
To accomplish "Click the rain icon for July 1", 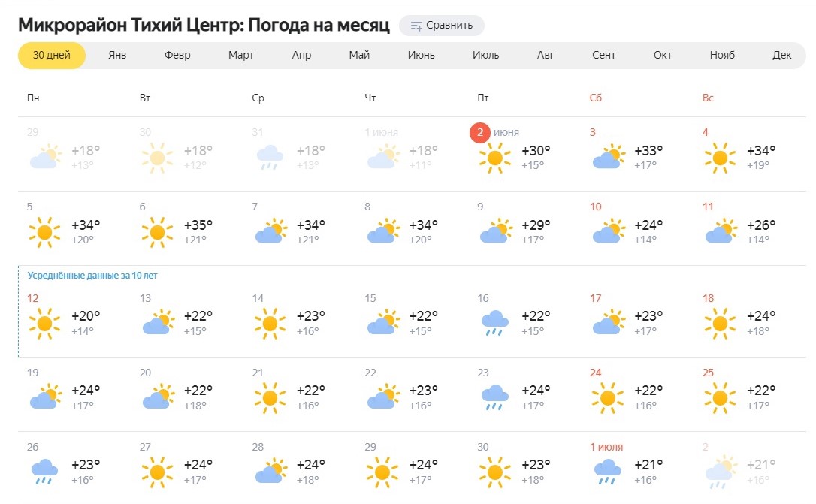I will (x=607, y=472).
